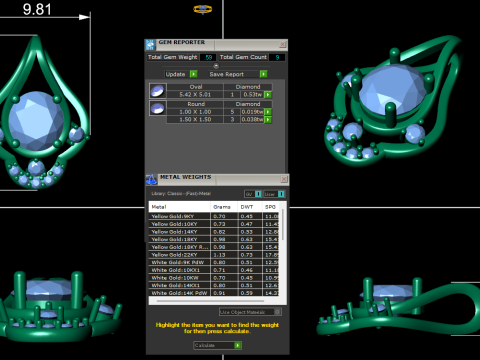Image resolution: width=480 pixels, height=360 pixels.
Task: Click the 0.53tw weight cell
Action: (x=252, y=95)
